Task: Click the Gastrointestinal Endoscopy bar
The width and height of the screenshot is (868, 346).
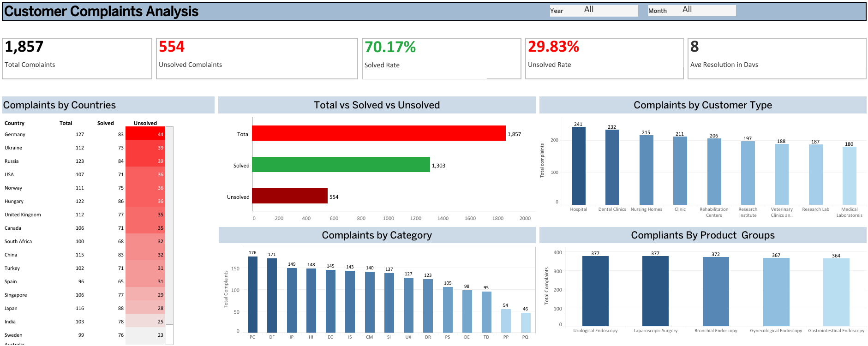Action: pos(836,292)
